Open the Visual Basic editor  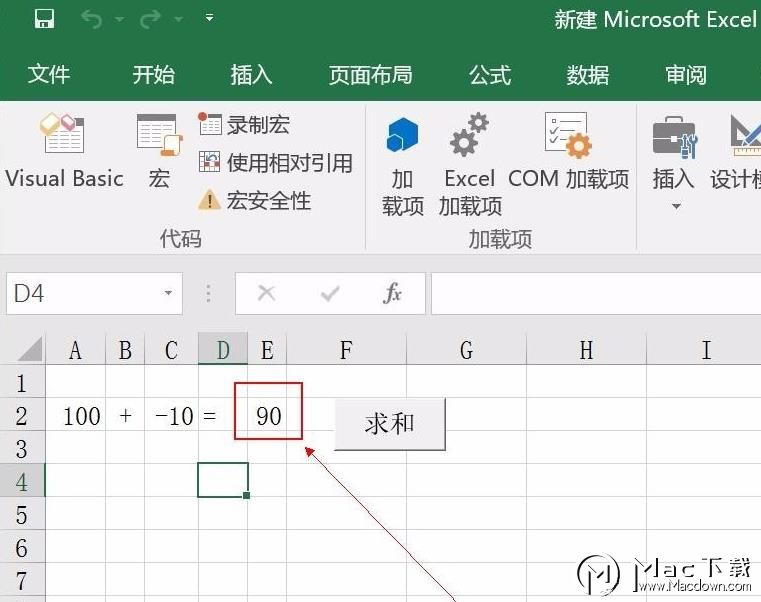[64, 151]
